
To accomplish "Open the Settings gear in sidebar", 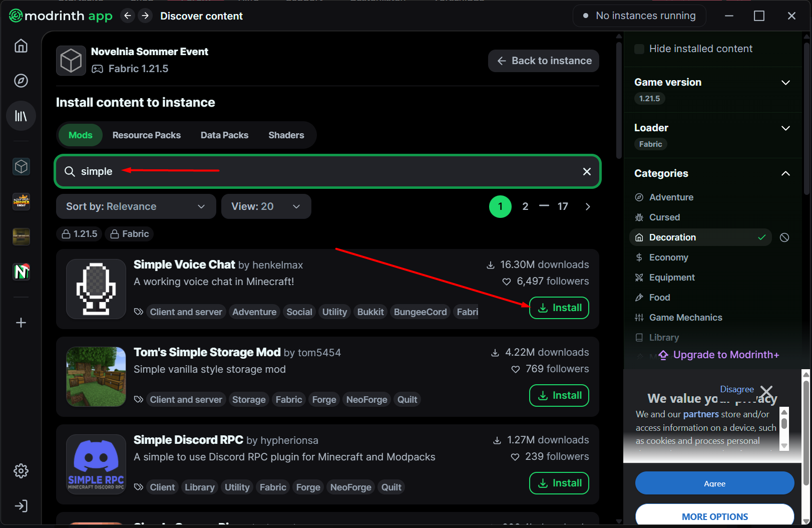I will [21, 471].
